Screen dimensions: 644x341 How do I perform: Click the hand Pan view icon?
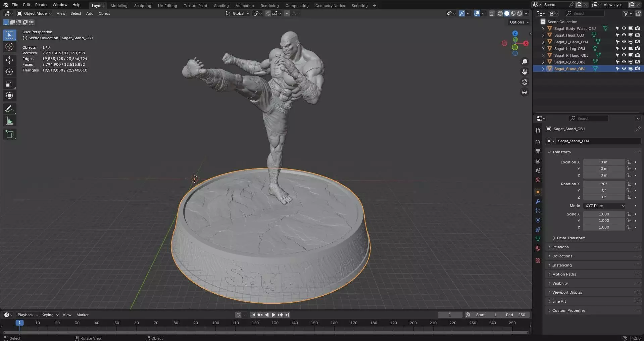tap(525, 72)
